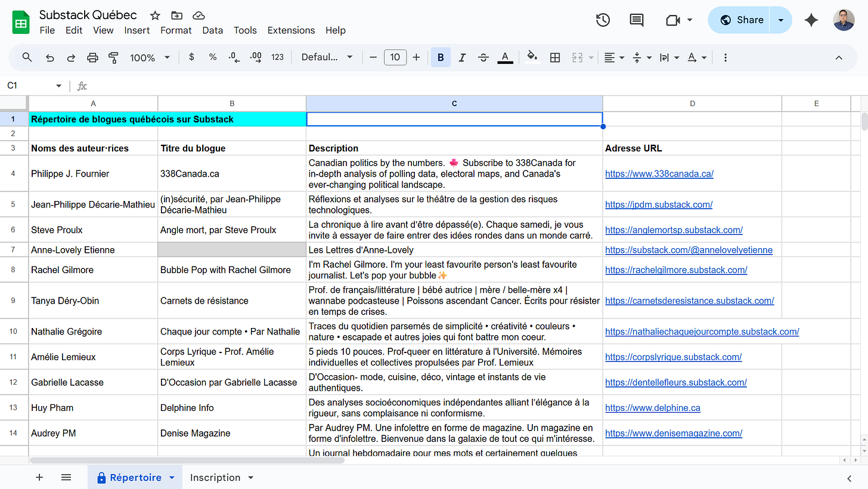Increase decimal places
Image resolution: width=868 pixels, height=489 pixels.
(x=256, y=57)
